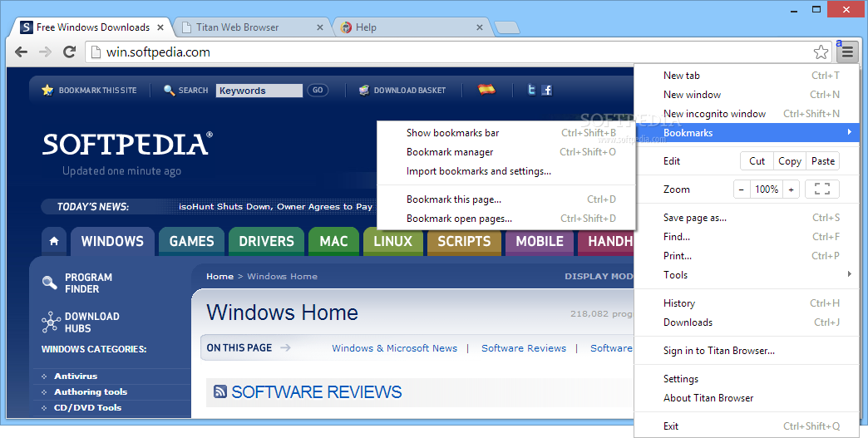Screen dimensions: 868x438
Task: Open Bookmark manager
Action: click(x=506, y=152)
